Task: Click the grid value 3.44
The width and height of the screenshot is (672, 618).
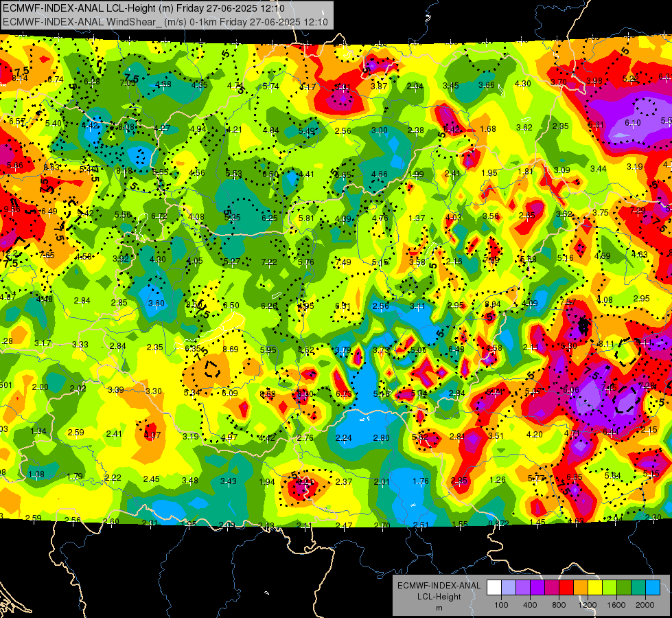Action: coord(599,168)
